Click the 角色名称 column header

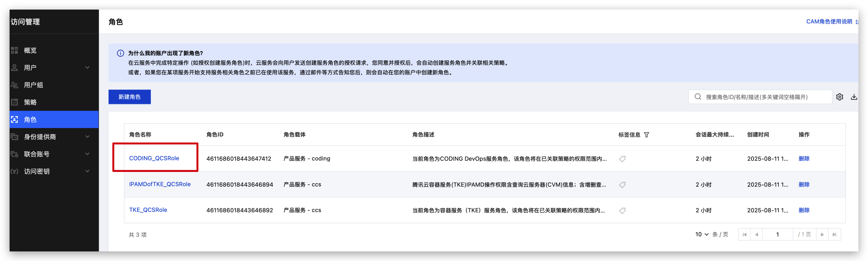tap(140, 134)
